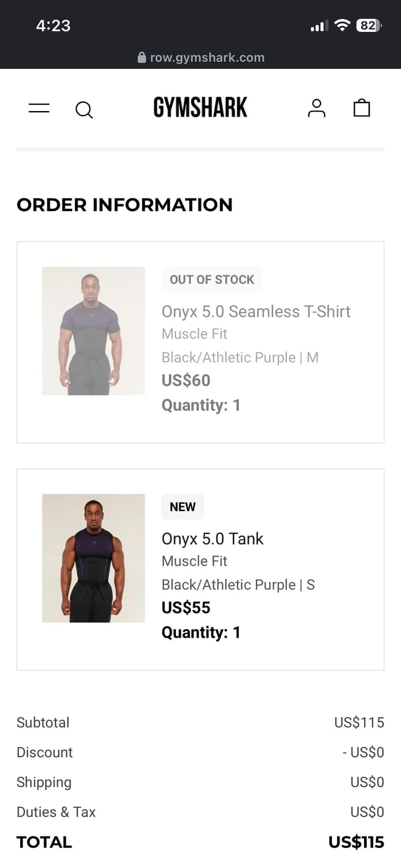
Task: Tap the padlock icon in address bar
Action: pos(142,57)
